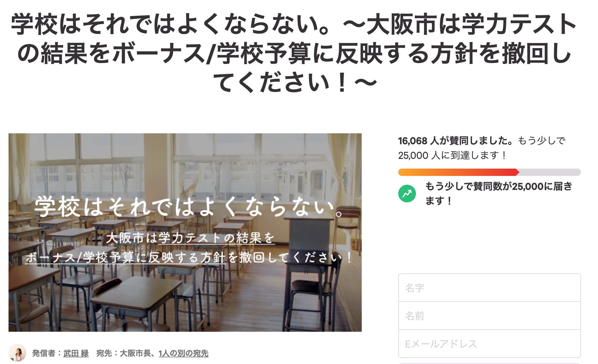
Task: Open the 1人の別の宛先 recipients link
Action: point(183,353)
